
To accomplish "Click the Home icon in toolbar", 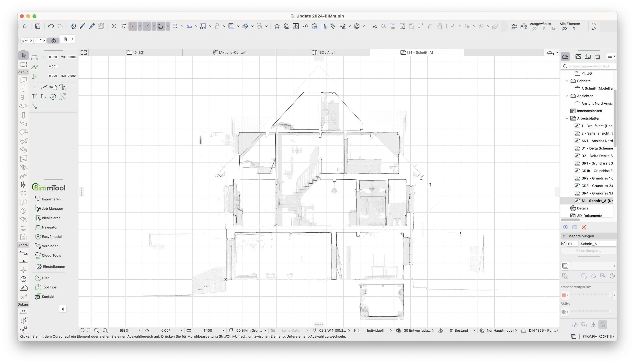I will pyautogui.click(x=25, y=26).
